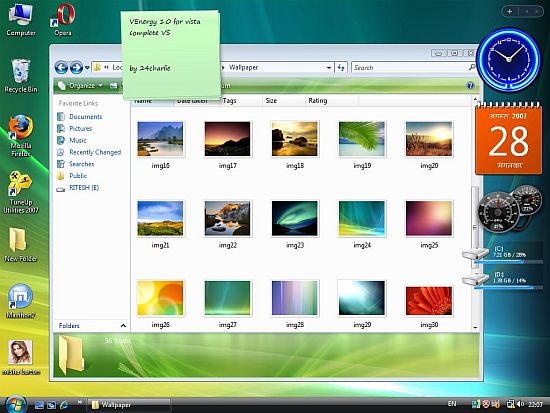Viewport: 550px width, 413px height.
Task: Expand the Folders pane chevron
Action: [x=123, y=326]
